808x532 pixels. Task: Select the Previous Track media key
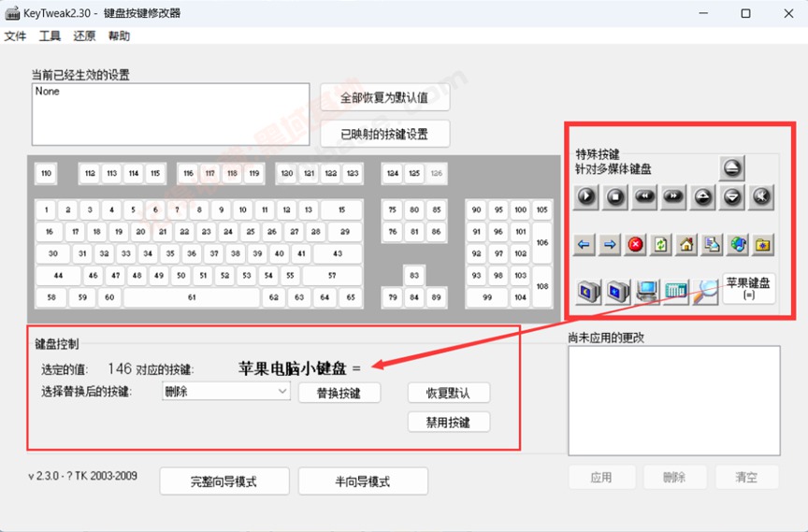pos(644,196)
